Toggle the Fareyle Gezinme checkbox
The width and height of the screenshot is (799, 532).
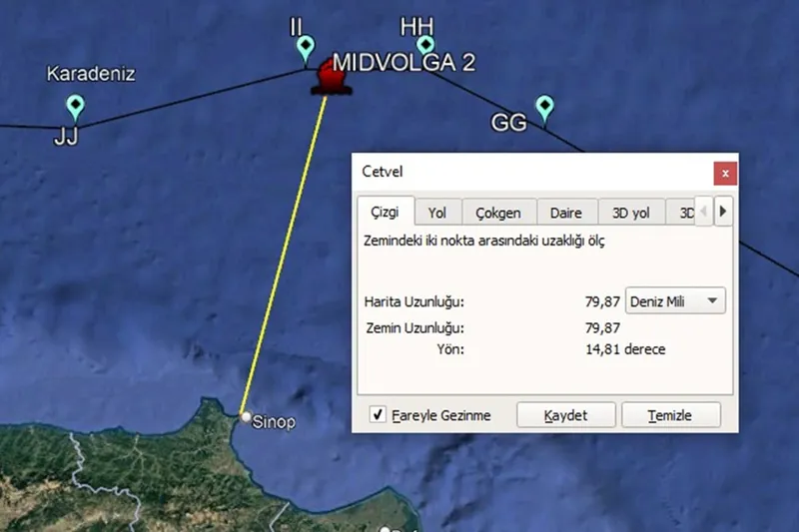click(x=378, y=415)
